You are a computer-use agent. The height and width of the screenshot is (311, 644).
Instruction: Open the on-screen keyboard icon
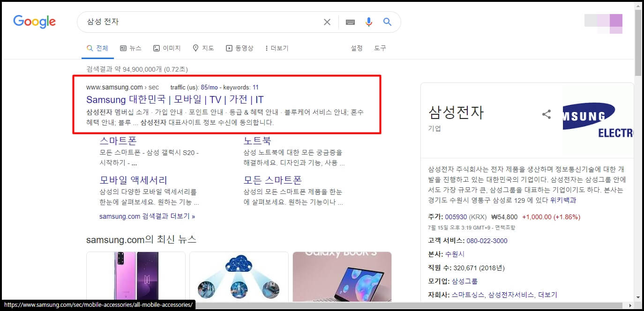click(x=350, y=22)
